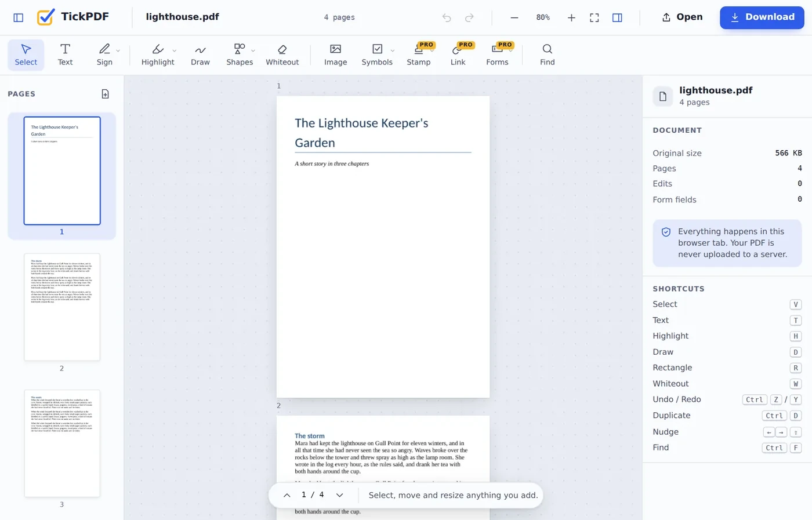Open page 2 thumbnail
812x520 pixels.
tap(62, 307)
